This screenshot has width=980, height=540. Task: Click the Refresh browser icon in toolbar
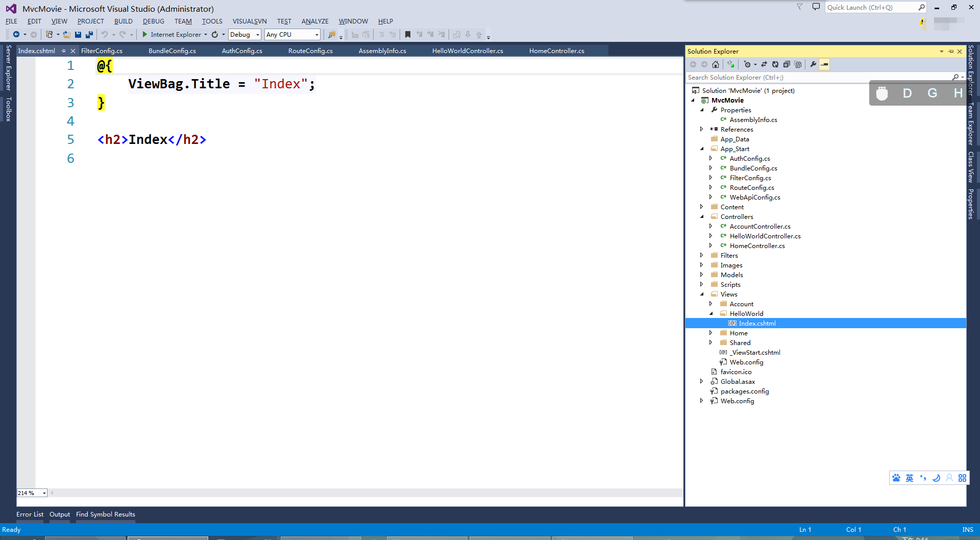pyautogui.click(x=215, y=35)
